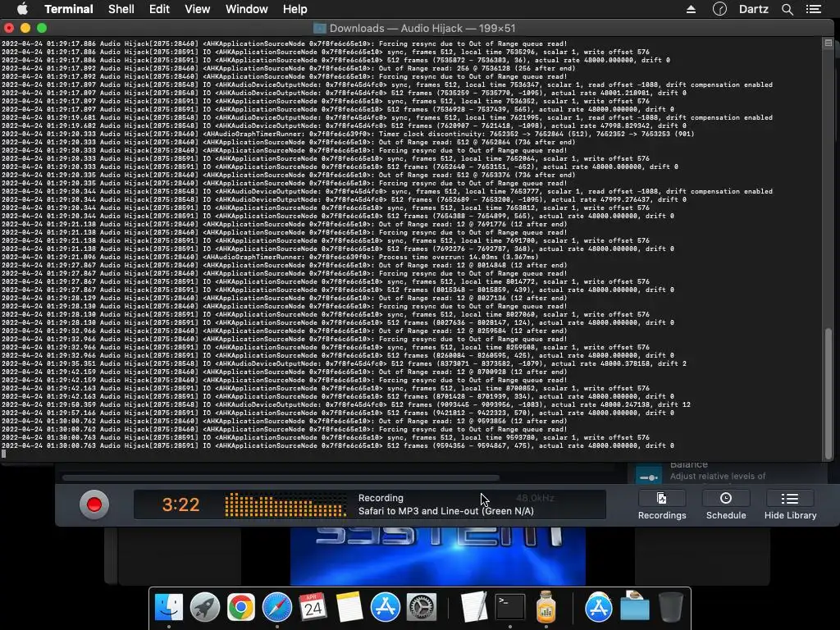840x630 pixels.
Task: Click the split pane icon in Terminal
Action: (x=829, y=43)
